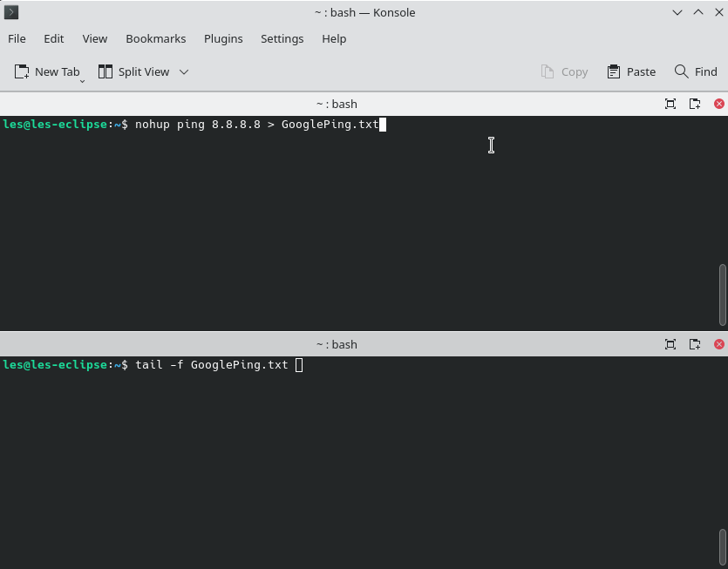The width and height of the screenshot is (728, 569).
Task: Click the Find button
Action: point(695,71)
